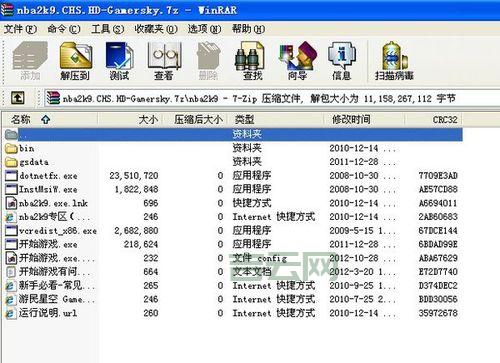500x363 pixels.
Task: Select the 新手必看-常见 shortcut icon
Action: [x=11, y=286]
